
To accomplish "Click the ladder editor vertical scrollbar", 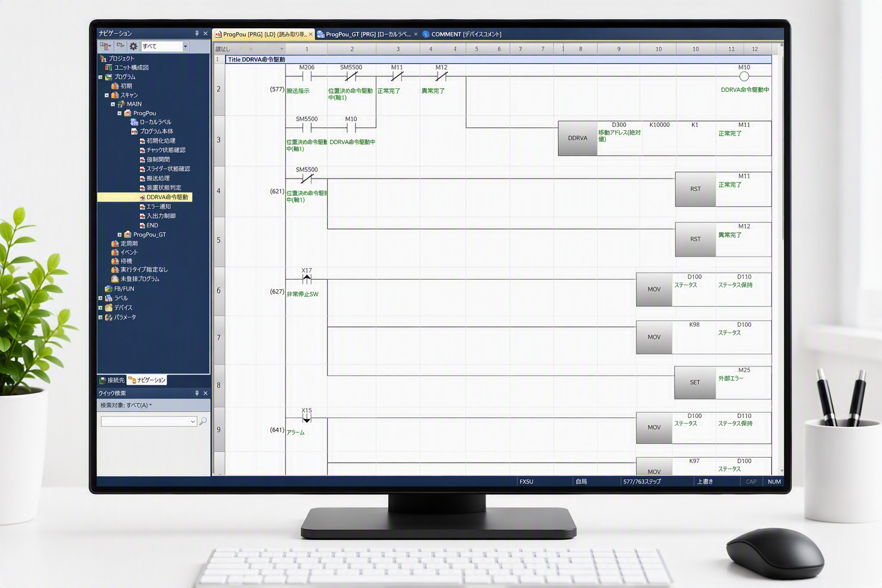I will tap(781, 258).
